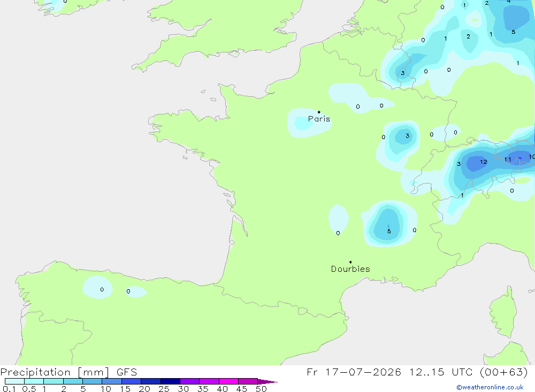Image resolution: width=535 pixels, height=392 pixels.
Task: Click the 5 mm precipitation value in central France
Action: (389, 232)
